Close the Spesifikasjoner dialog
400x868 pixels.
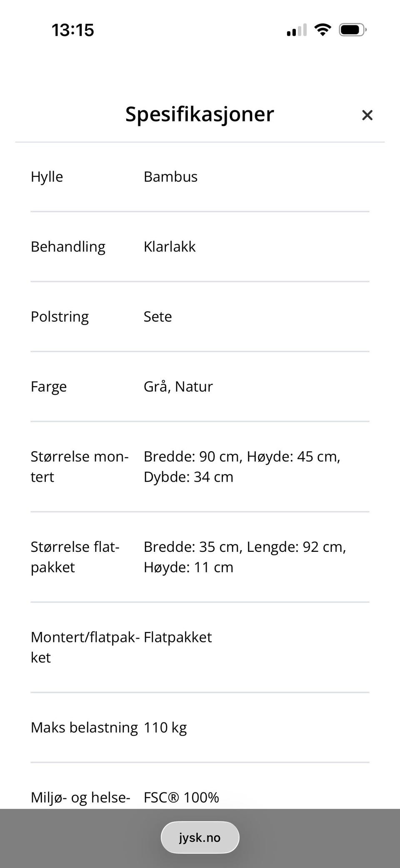point(367,115)
